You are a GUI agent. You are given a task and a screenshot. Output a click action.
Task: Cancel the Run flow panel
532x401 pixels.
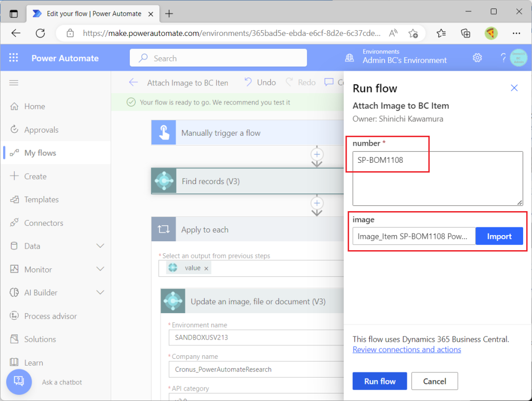pos(435,381)
